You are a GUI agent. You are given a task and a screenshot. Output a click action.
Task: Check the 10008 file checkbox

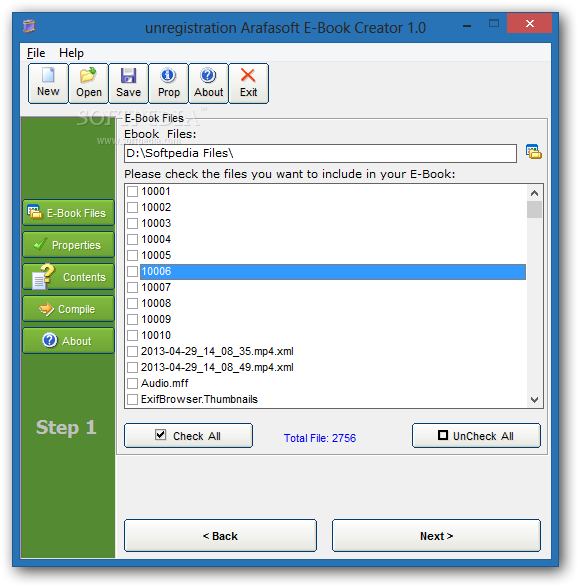coord(132,303)
